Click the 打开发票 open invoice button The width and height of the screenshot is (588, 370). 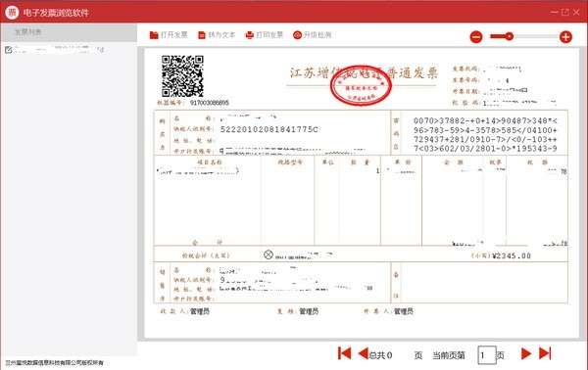[x=169, y=35]
